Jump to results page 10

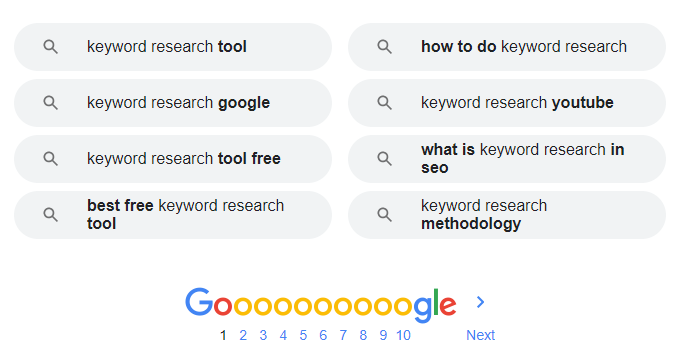pos(403,335)
